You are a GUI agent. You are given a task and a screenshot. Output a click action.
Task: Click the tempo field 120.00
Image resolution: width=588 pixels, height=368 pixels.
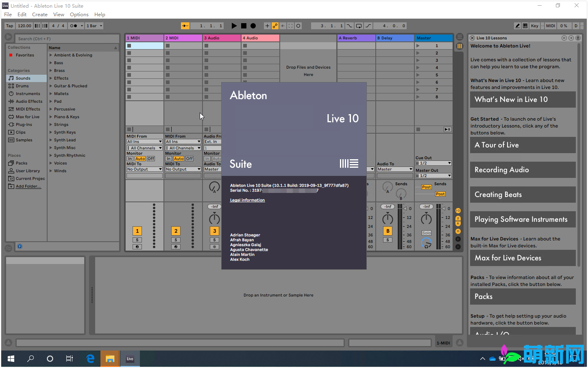pyautogui.click(x=24, y=26)
